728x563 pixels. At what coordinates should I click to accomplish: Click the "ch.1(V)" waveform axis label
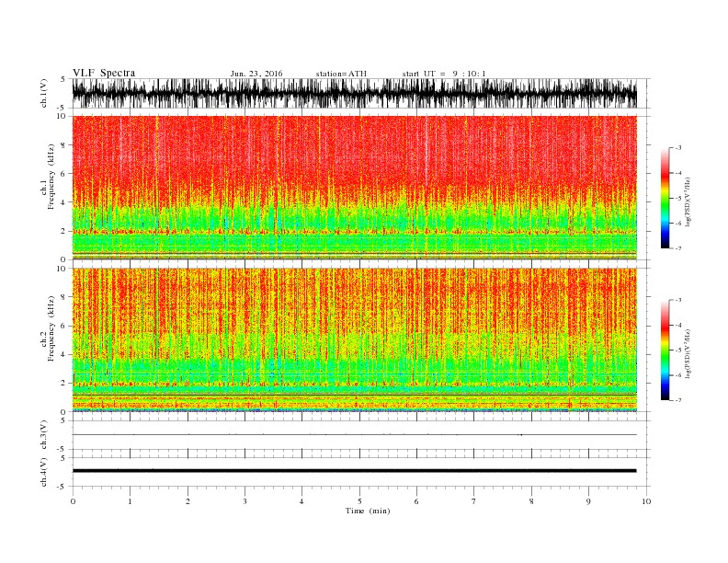coord(44,93)
